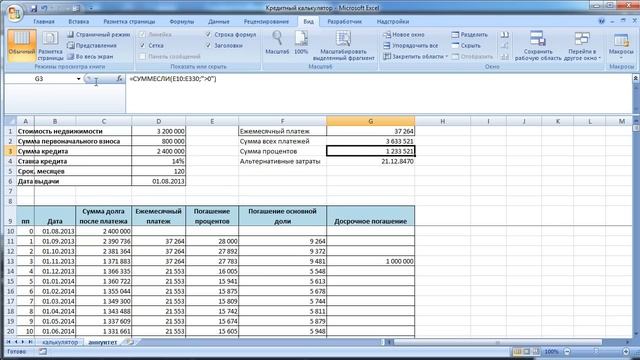The image size is (640, 360).
Task: Click Масштабировать выделенный фрагмент
Action: (343, 46)
